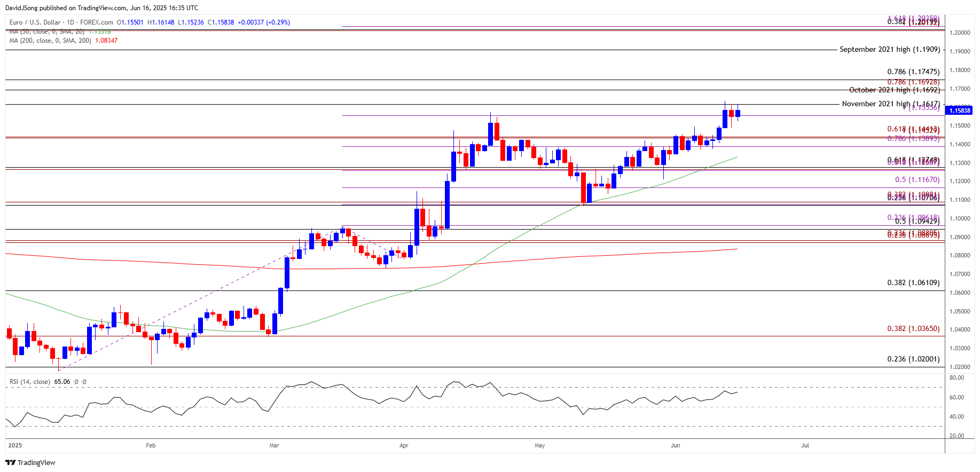Image resolution: width=980 pixels, height=472 pixels.
Task: Select the 0.236 (1.02001) Fibonacci label
Action: tap(913, 359)
